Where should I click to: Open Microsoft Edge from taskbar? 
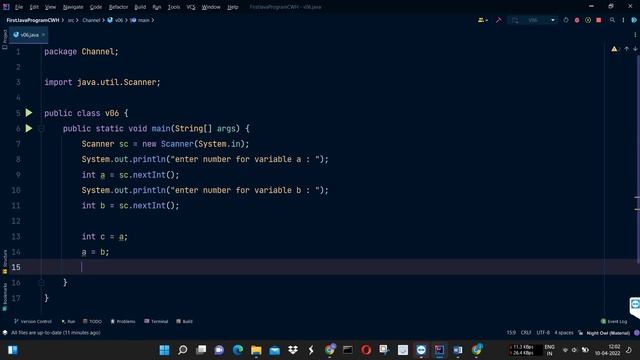[x=238, y=350]
